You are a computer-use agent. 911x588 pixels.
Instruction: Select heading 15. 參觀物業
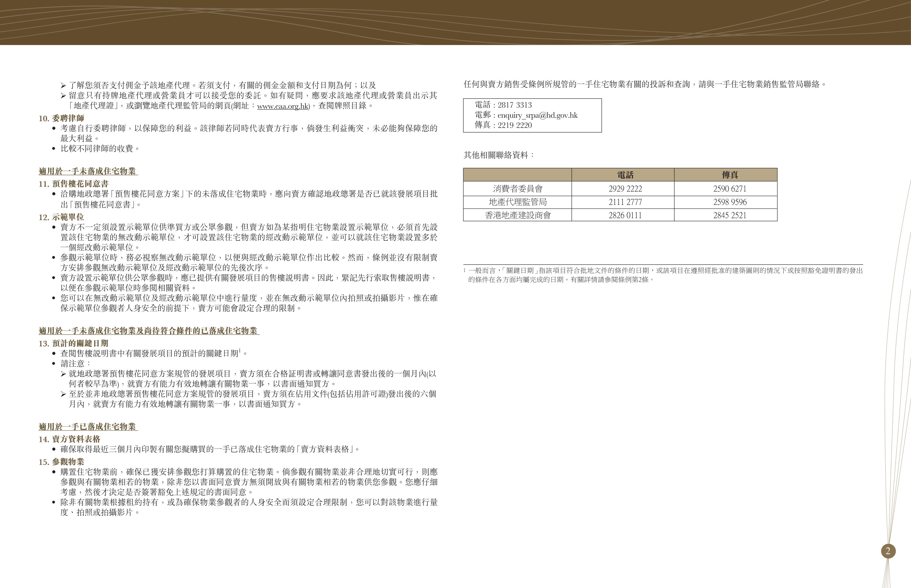(x=62, y=462)
